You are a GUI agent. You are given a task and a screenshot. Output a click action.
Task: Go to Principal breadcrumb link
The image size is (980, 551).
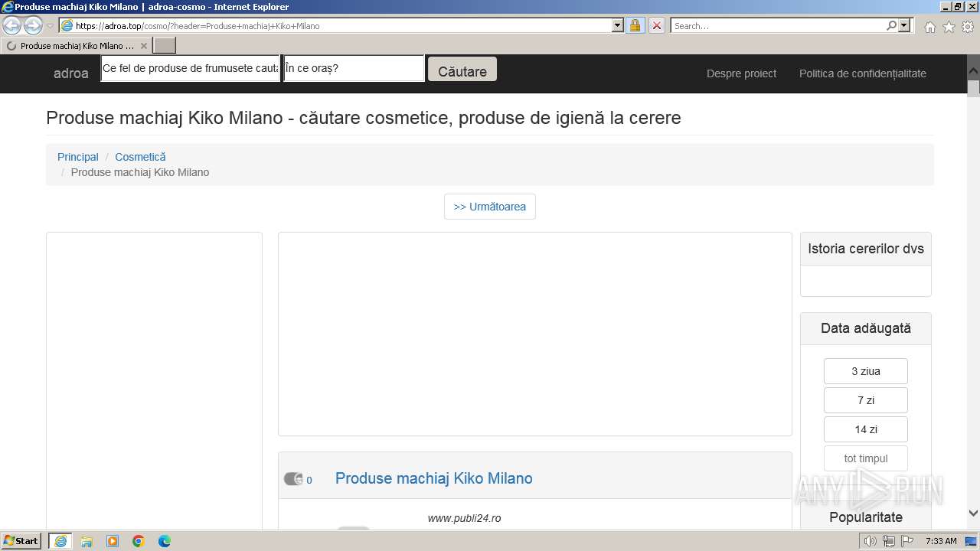coord(78,157)
